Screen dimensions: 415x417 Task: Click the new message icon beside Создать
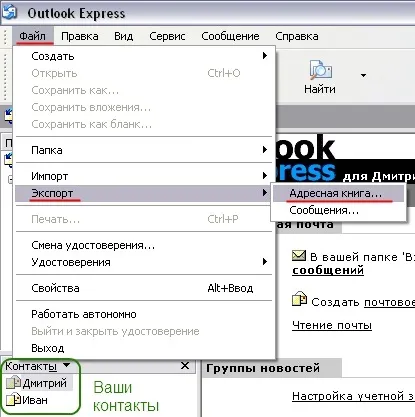tap(299, 298)
